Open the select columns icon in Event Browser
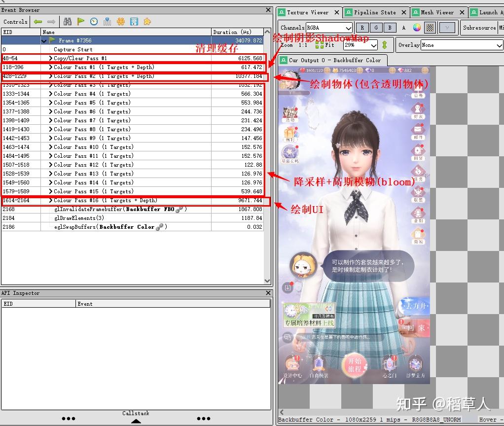The height and width of the screenshot is (426, 504). pyautogui.click(x=107, y=22)
